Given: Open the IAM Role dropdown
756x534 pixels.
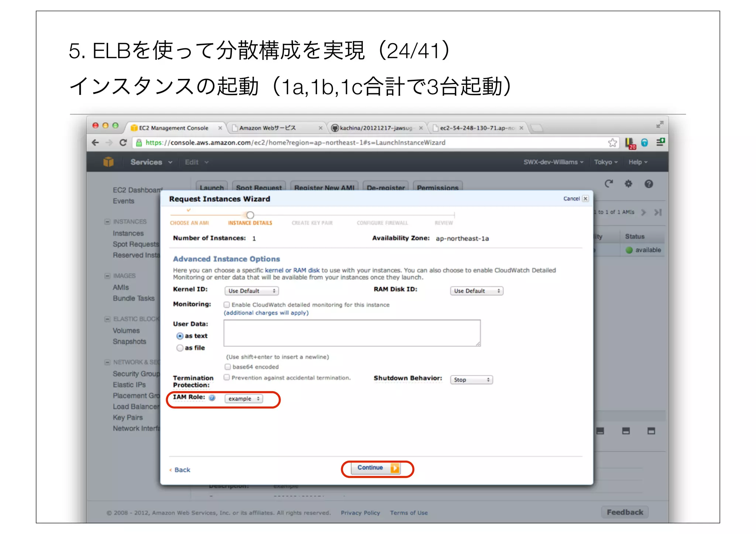Looking at the screenshot, I should (x=244, y=399).
